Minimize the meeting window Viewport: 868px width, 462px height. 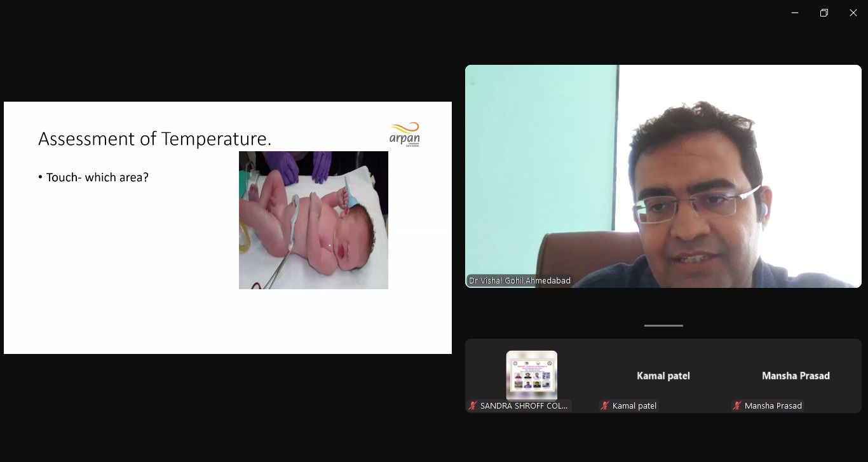795,13
